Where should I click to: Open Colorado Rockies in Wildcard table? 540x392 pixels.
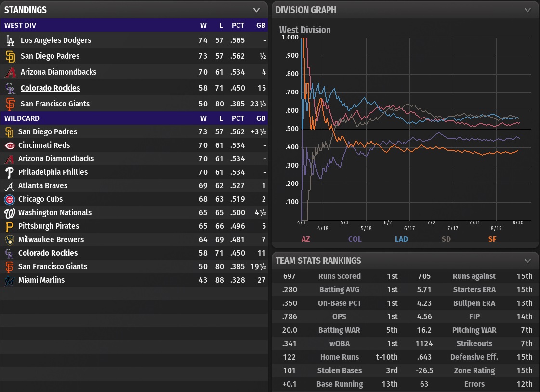(x=48, y=253)
